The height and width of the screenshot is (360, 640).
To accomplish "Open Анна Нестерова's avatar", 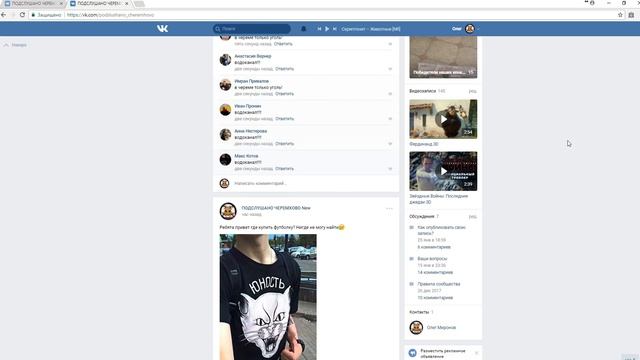I will pos(225,134).
